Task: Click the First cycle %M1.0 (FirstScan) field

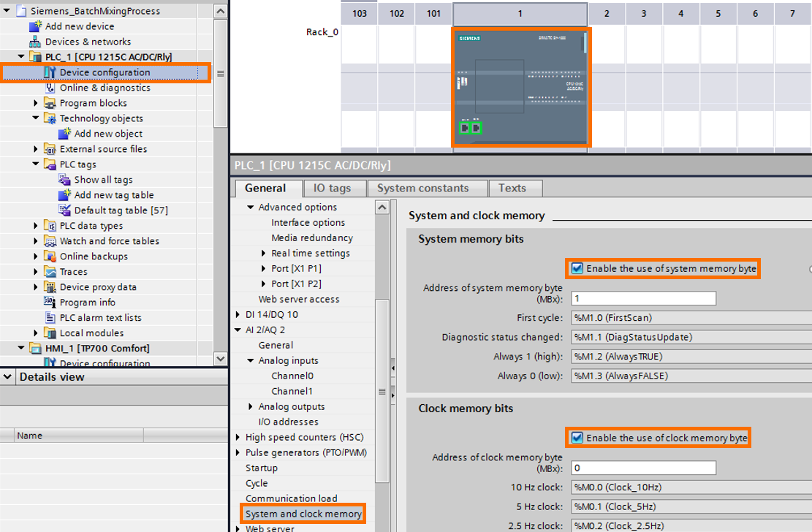Action: pos(691,318)
